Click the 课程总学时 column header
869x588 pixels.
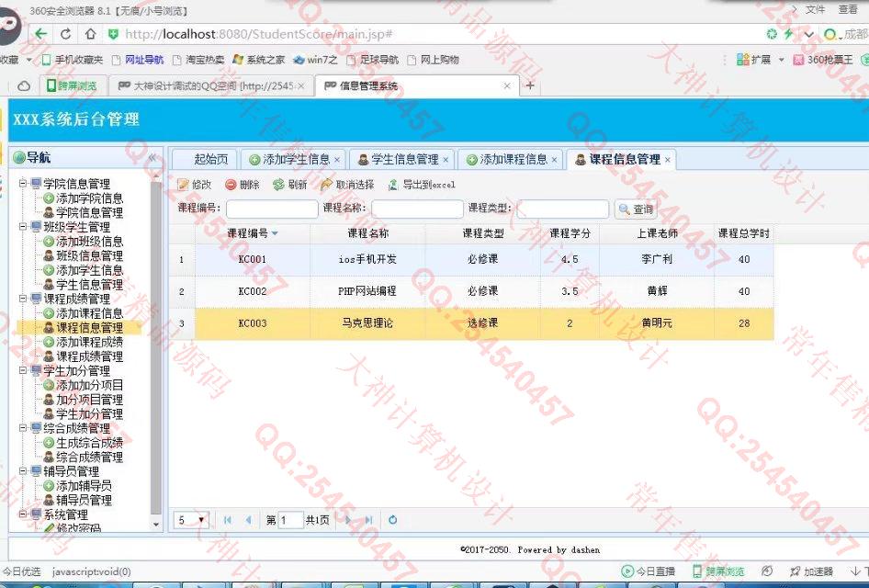click(744, 233)
